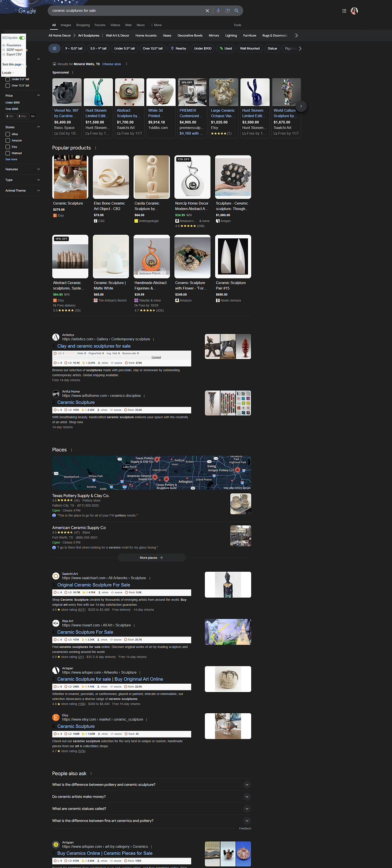The width and height of the screenshot is (392, 868).
Task: Click the magnifier search icon
Action: point(236,11)
